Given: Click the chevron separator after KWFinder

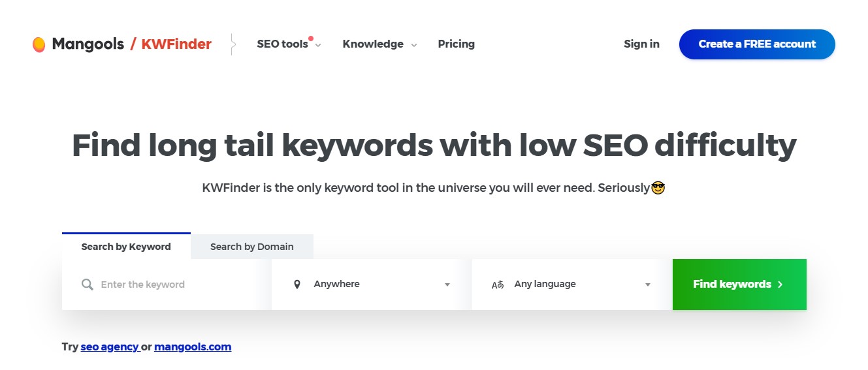Looking at the screenshot, I should [233, 44].
